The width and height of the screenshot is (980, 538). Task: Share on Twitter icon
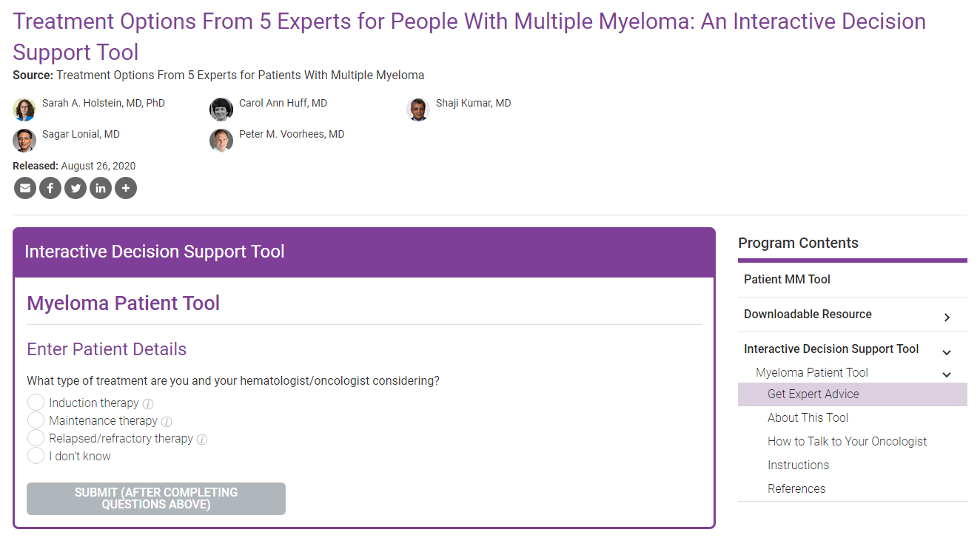click(x=75, y=188)
